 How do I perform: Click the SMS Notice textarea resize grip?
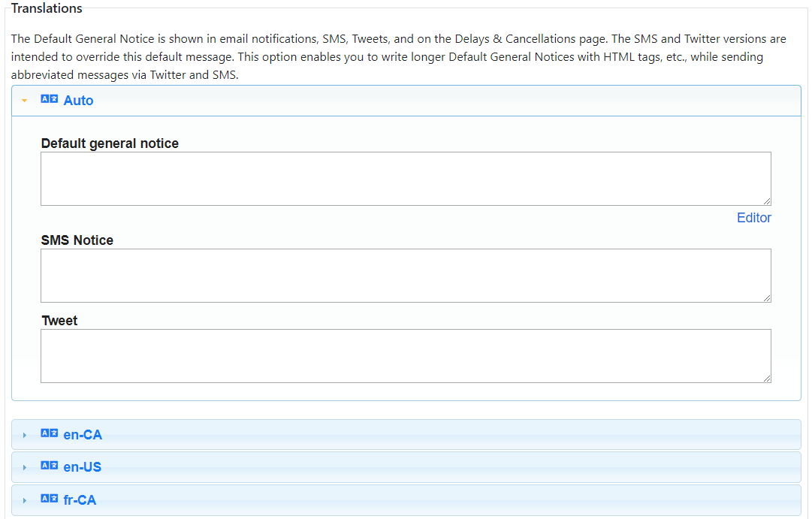(767, 298)
